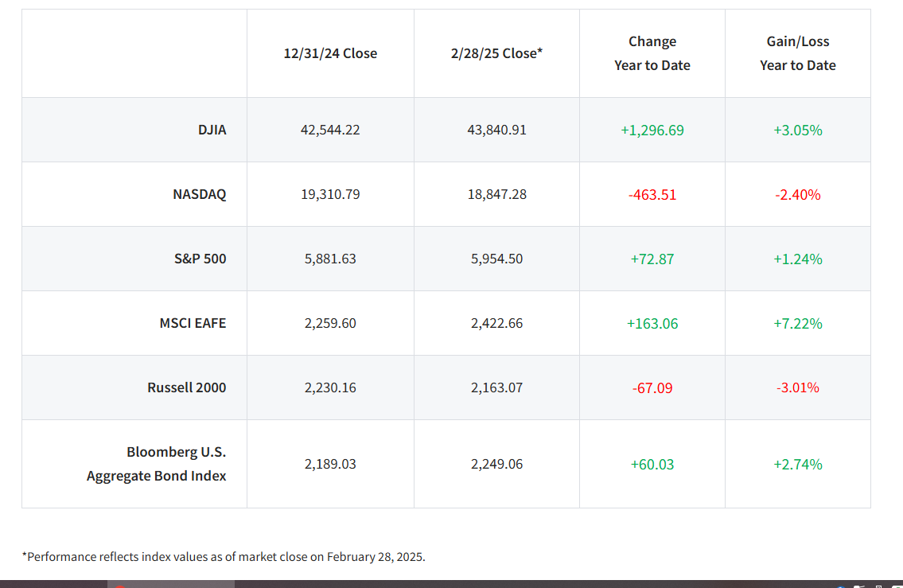Click the 'Change Year to Date' header
Viewport: 903px width, 588px height.
click(652, 53)
